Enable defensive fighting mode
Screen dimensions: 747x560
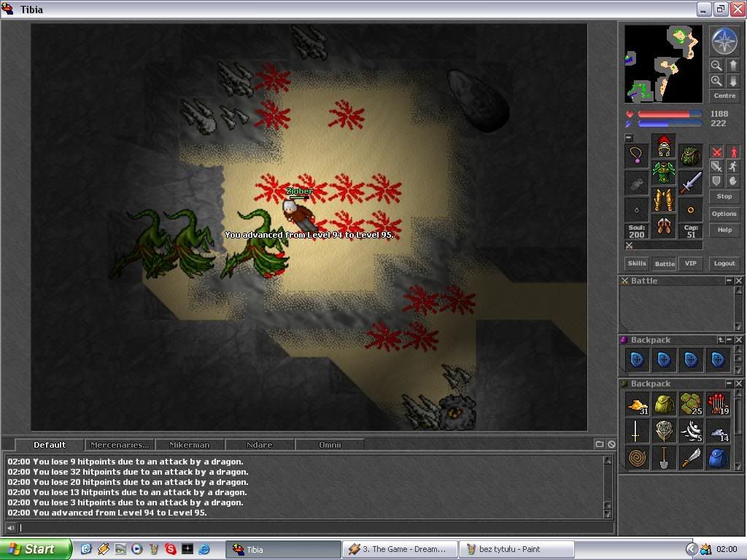point(716,181)
